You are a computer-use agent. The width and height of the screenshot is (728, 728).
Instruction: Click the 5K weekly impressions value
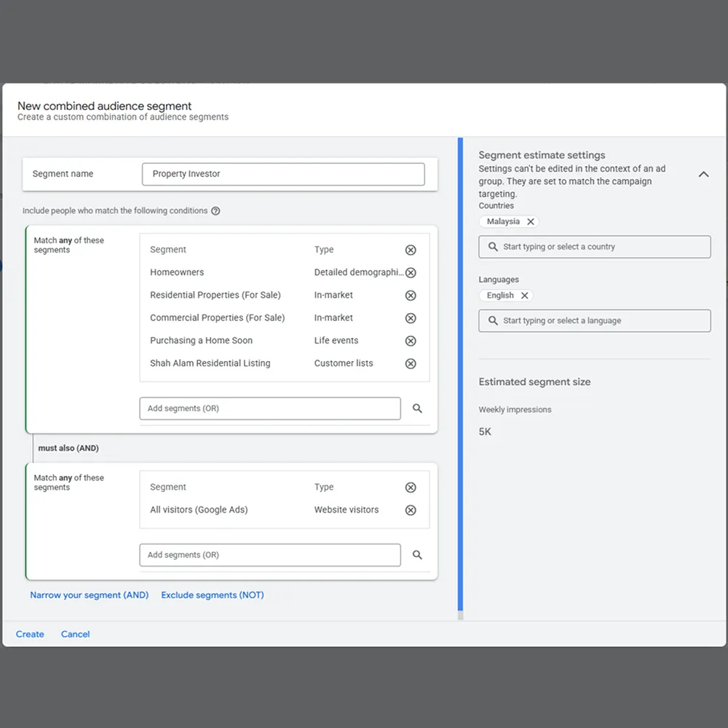click(x=485, y=432)
